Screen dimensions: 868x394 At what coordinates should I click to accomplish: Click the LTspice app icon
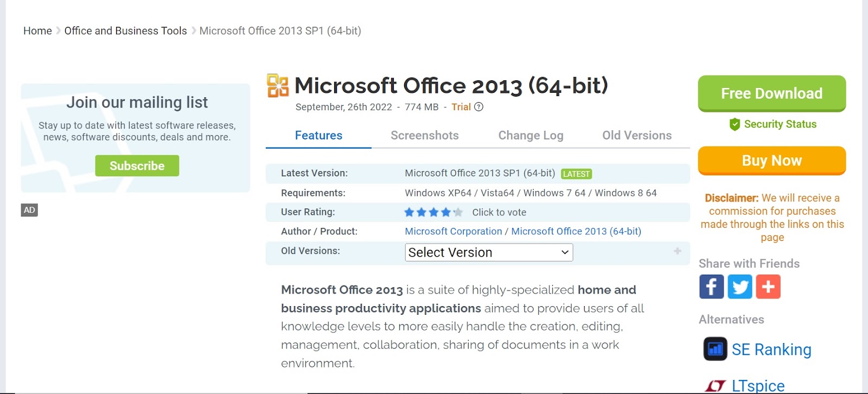point(715,386)
